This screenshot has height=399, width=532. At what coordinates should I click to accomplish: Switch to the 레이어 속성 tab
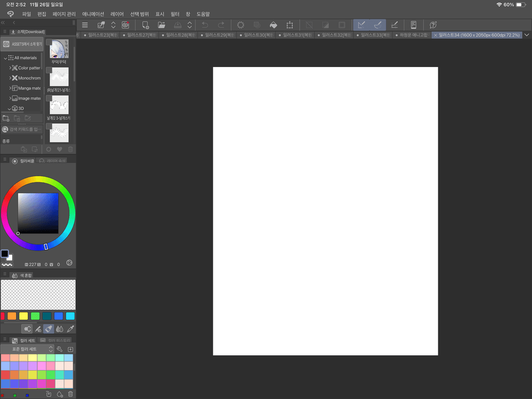tap(53, 161)
